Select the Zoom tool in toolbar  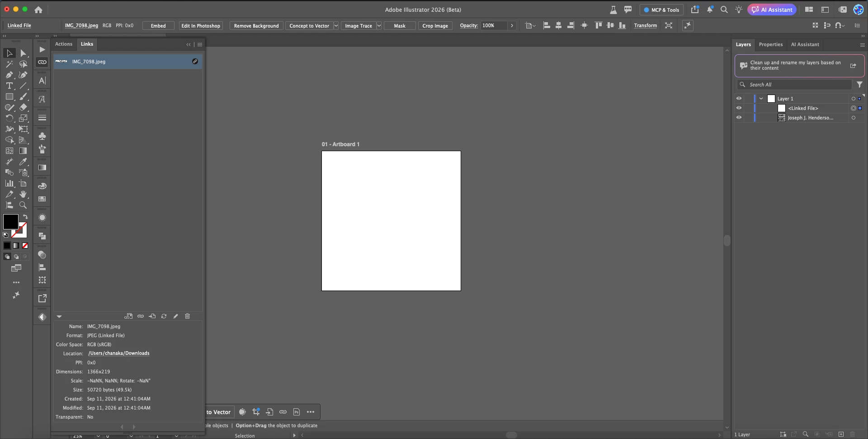23,205
